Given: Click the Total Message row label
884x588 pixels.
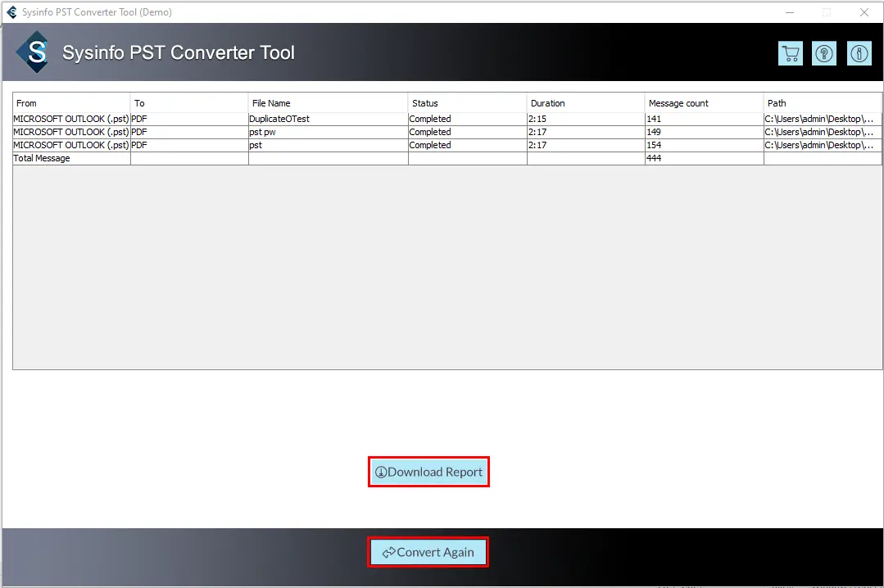Looking at the screenshot, I should click(42, 158).
